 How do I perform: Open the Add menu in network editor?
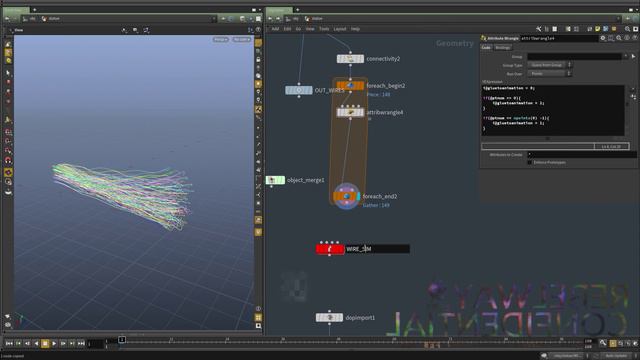tap(276, 29)
